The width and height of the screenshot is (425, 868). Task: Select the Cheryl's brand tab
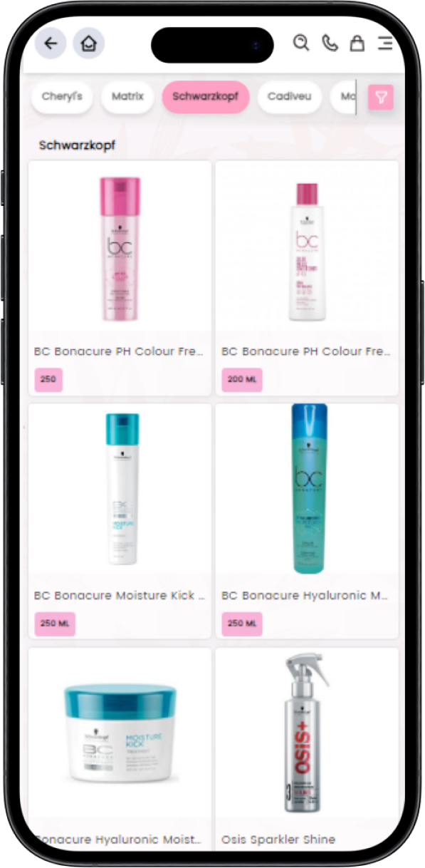[x=62, y=97]
